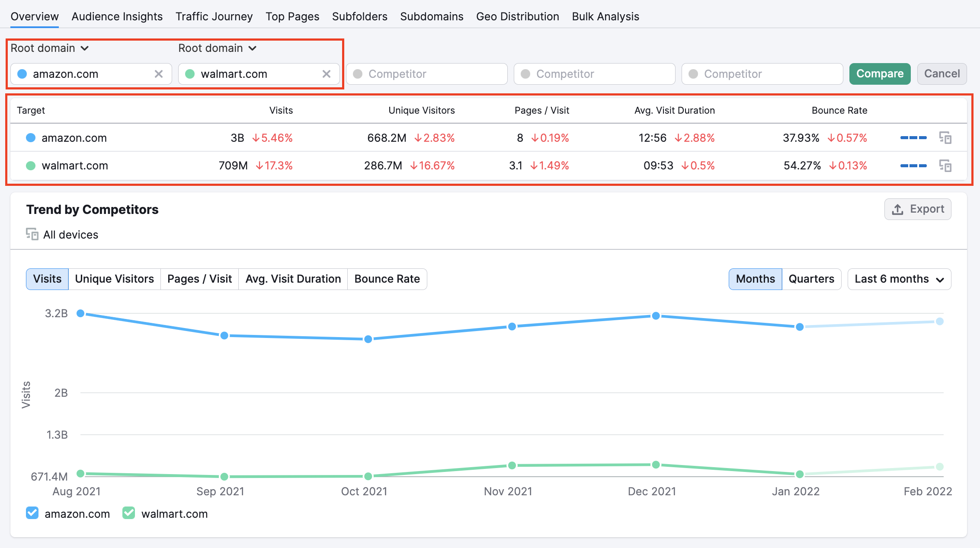This screenshot has height=548, width=980.
Task: Click the Target column header
Action: coord(31,110)
